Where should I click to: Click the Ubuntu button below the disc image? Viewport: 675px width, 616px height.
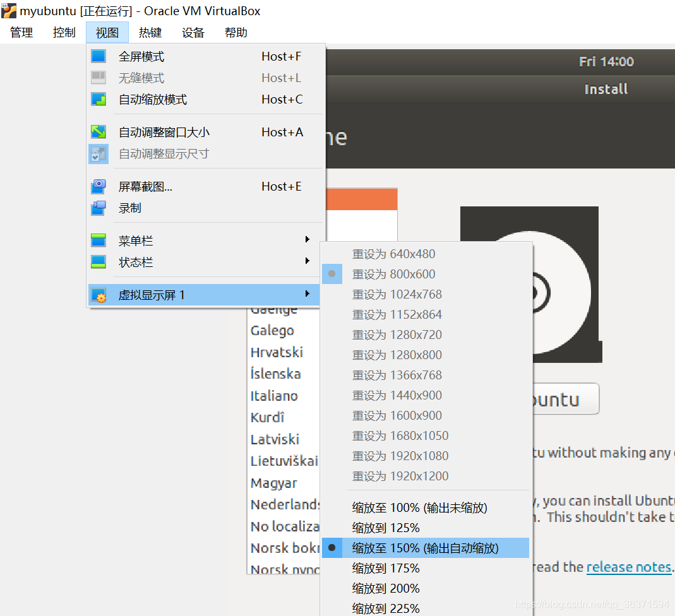566,399
